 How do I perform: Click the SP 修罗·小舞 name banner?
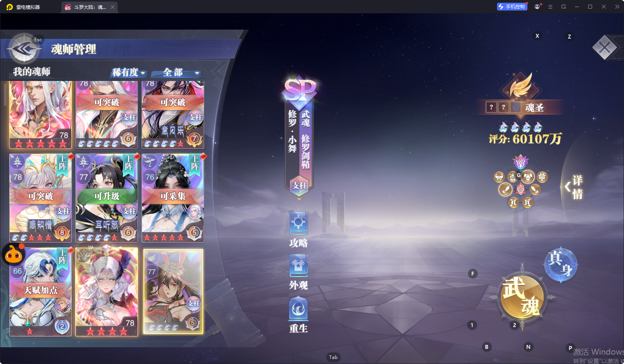pos(299,136)
